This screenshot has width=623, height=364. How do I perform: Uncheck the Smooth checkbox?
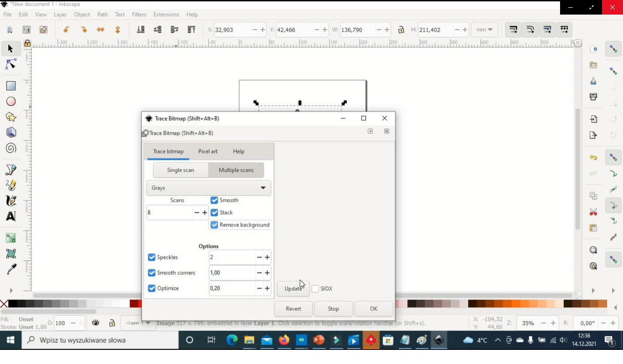click(214, 200)
